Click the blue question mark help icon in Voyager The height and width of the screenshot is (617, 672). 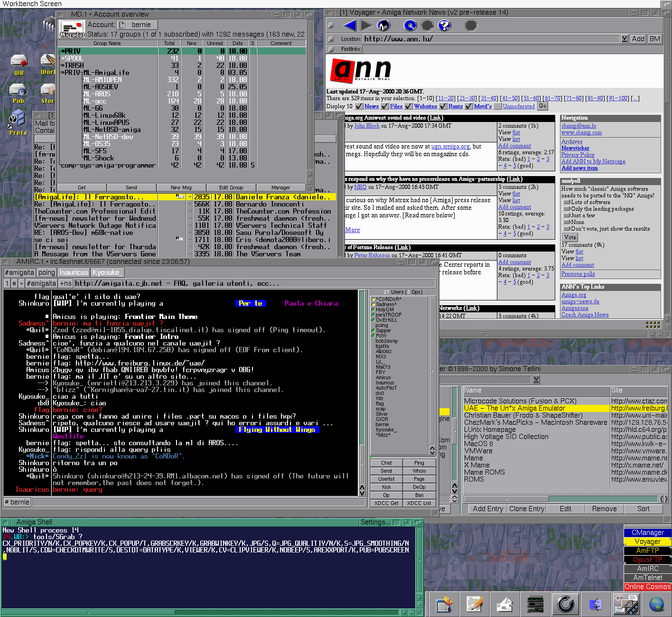tap(444, 26)
